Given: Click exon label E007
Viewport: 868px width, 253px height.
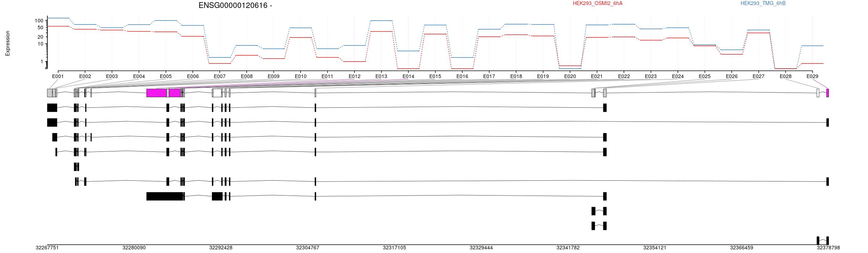Looking at the screenshot, I should pyautogui.click(x=220, y=76).
